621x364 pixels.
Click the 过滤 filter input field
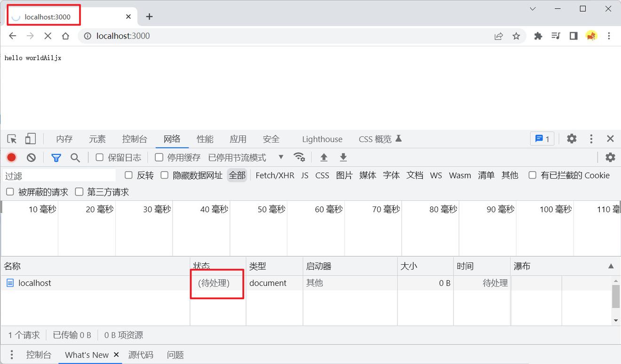(59, 176)
